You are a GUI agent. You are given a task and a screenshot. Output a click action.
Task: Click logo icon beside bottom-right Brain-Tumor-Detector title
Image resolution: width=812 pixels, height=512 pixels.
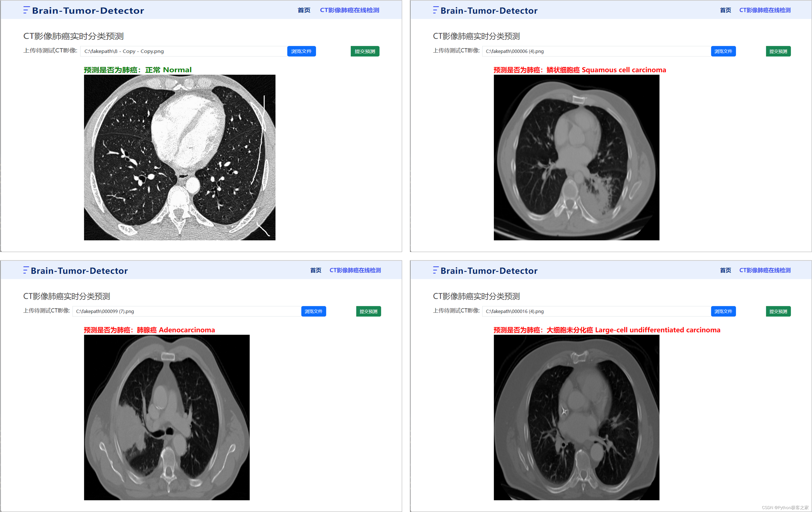[x=435, y=270]
